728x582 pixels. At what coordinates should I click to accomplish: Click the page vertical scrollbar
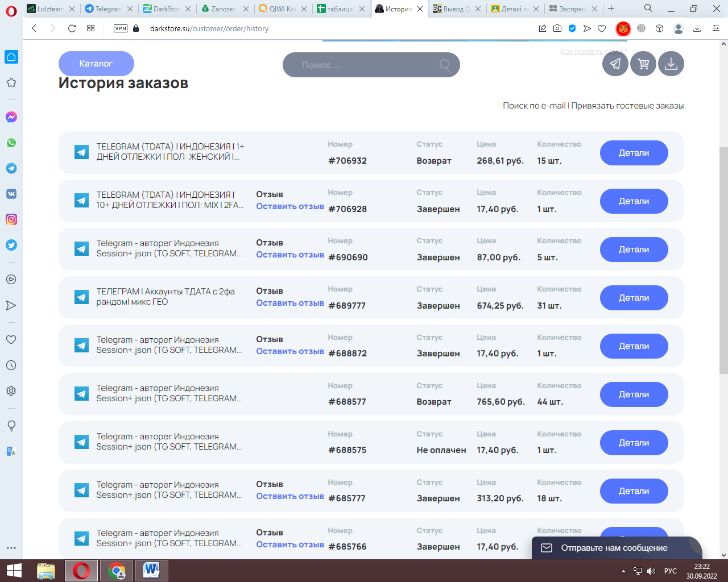click(x=723, y=260)
